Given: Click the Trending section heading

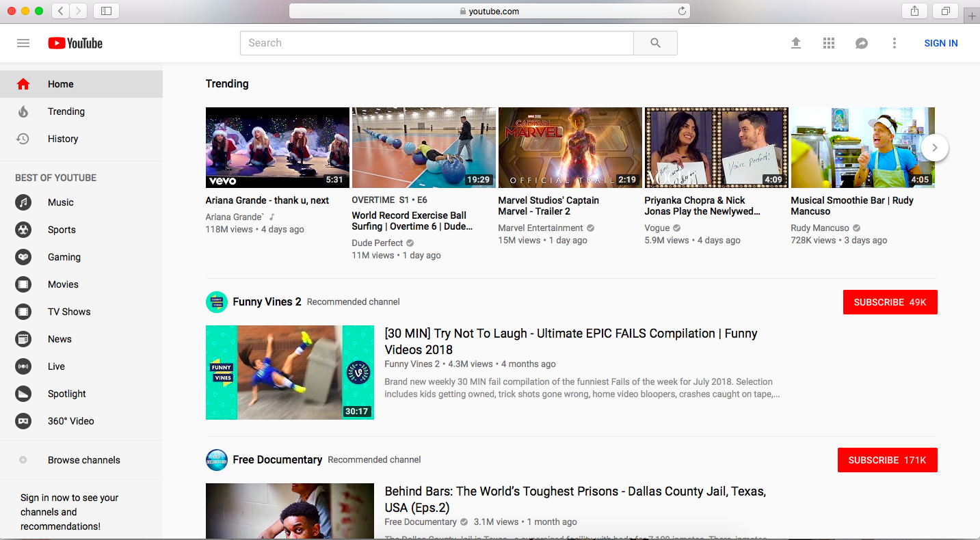Looking at the screenshot, I should pyautogui.click(x=227, y=84).
